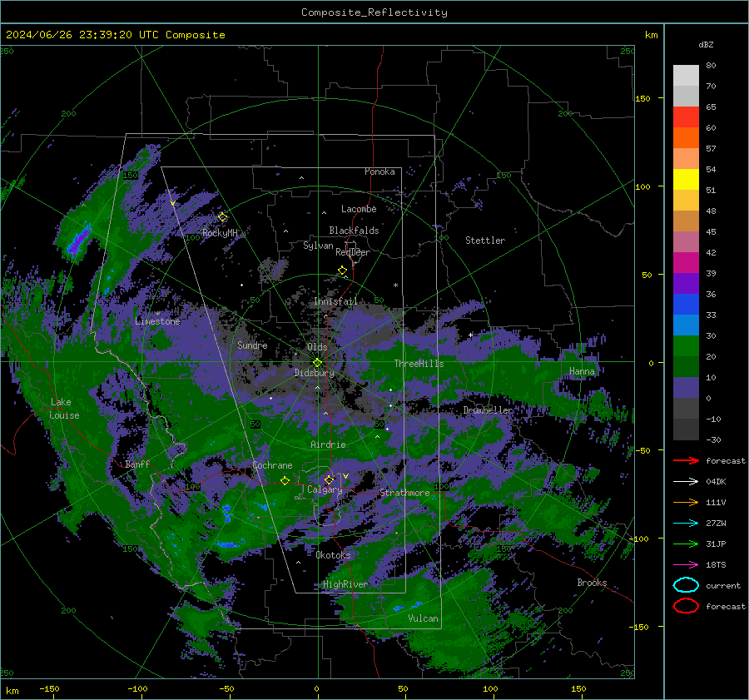Click the Limestone label
This screenshot has height=700, width=749.
(x=157, y=321)
